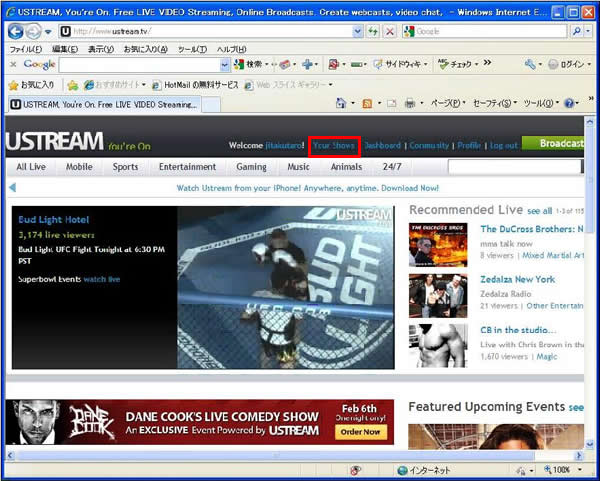Expand the Safety (セーフティ) command bar menu
This screenshot has width=600, height=481.
[495, 103]
